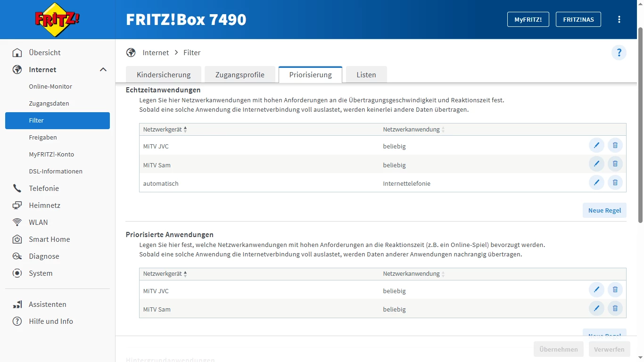
Task: Click the MyFRITZ! header button
Action: pos(528,19)
